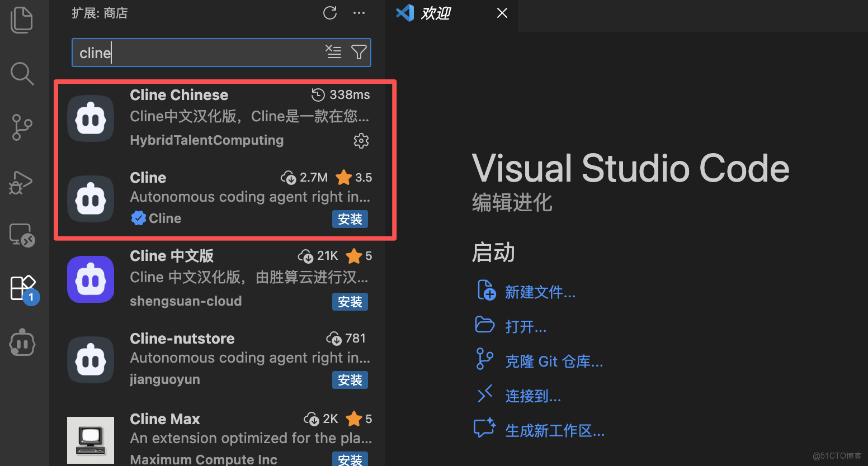Click the jianguoyun publisher name
This screenshot has height=466, width=868.
coord(165,379)
